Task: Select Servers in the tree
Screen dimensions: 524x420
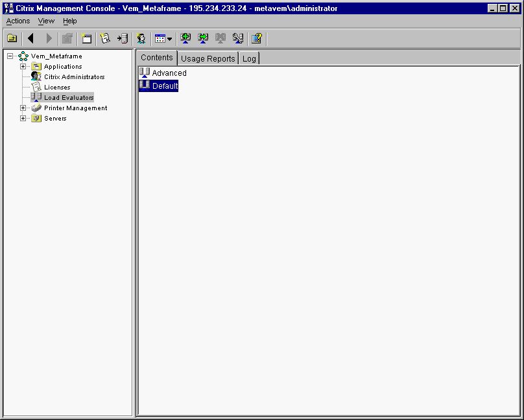Action: click(55, 118)
